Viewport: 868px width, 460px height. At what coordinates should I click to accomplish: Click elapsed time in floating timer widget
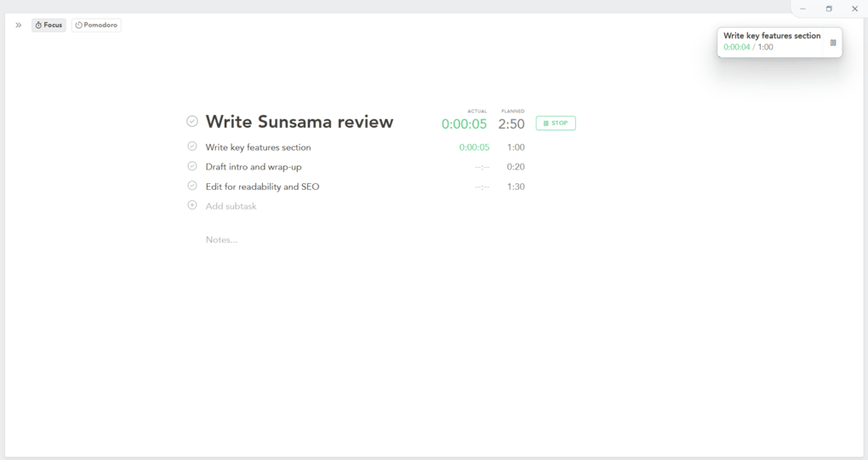[x=737, y=47]
